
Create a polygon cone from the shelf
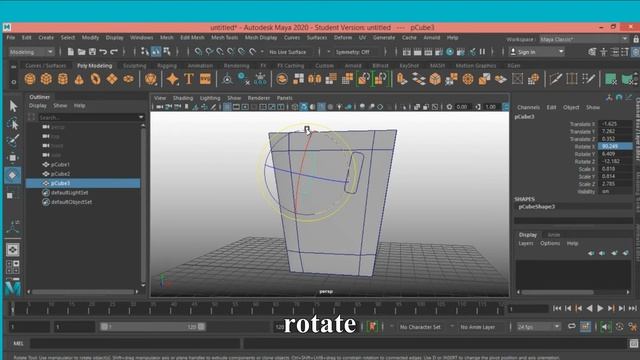click(x=79, y=79)
